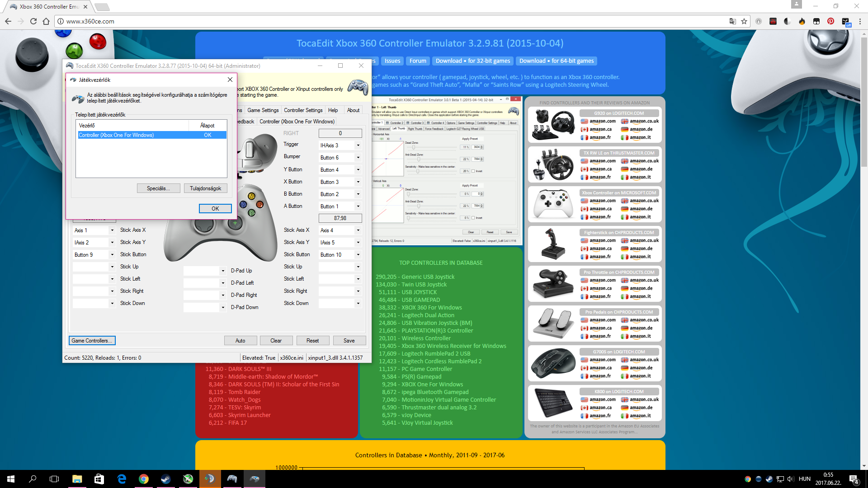Expand the left Stick Axis X dropdown
The width and height of the screenshot is (868, 488).
coord(112,230)
